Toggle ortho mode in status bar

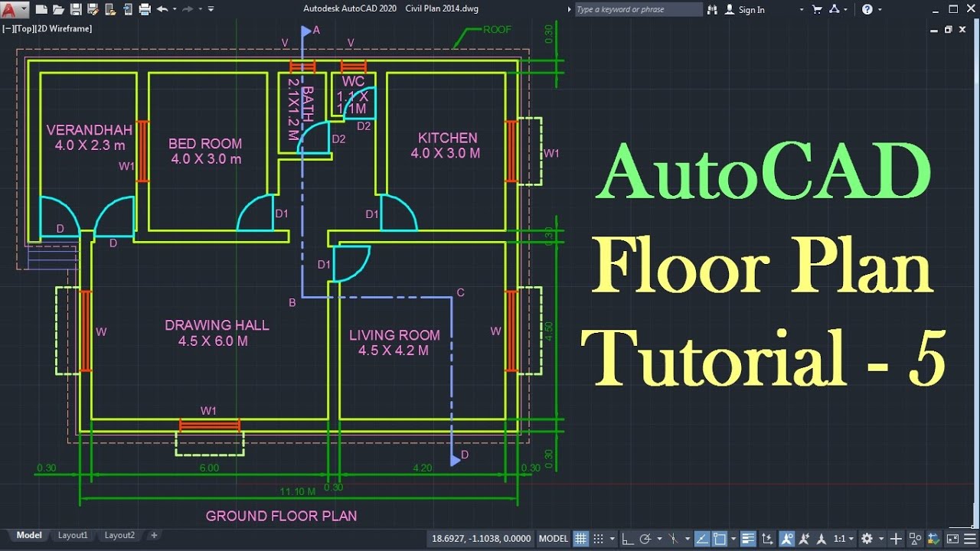tap(627, 539)
